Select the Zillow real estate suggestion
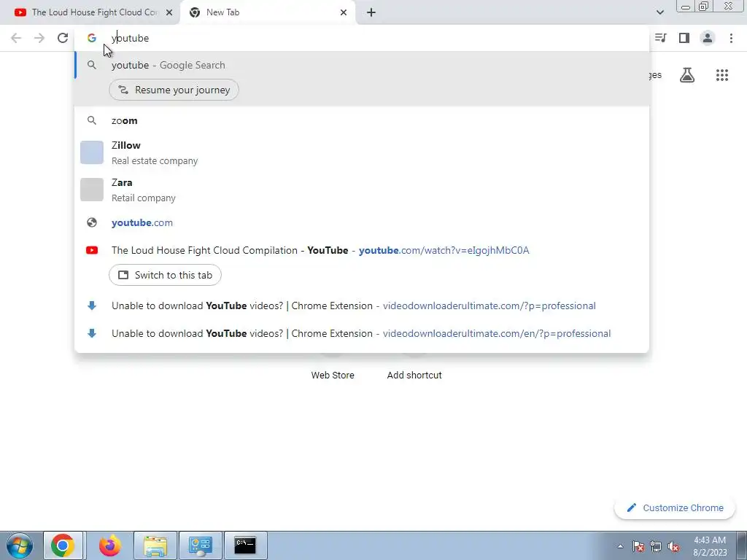747x560 pixels. pos(362,152)
